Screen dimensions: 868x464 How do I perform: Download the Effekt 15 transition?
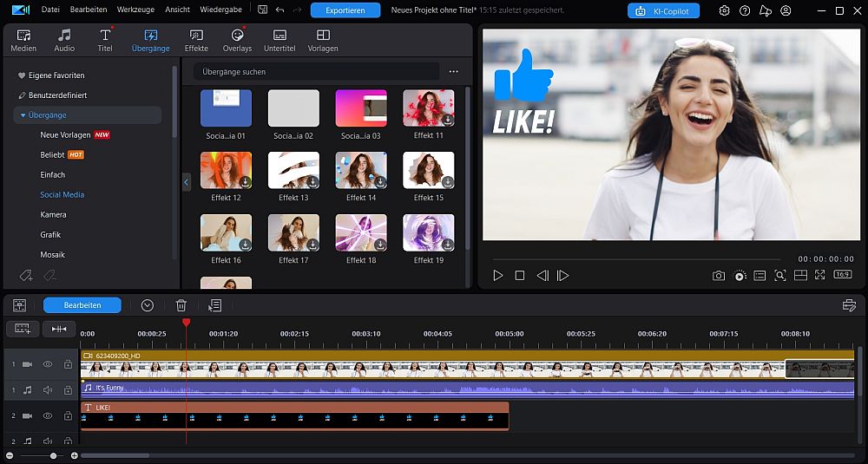[447, 182]
